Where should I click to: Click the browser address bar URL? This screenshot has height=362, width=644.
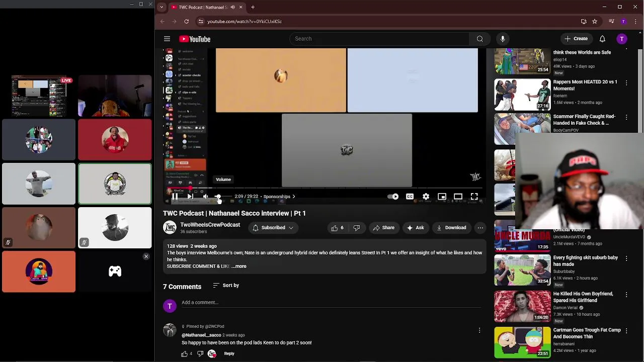pos(245,22)
